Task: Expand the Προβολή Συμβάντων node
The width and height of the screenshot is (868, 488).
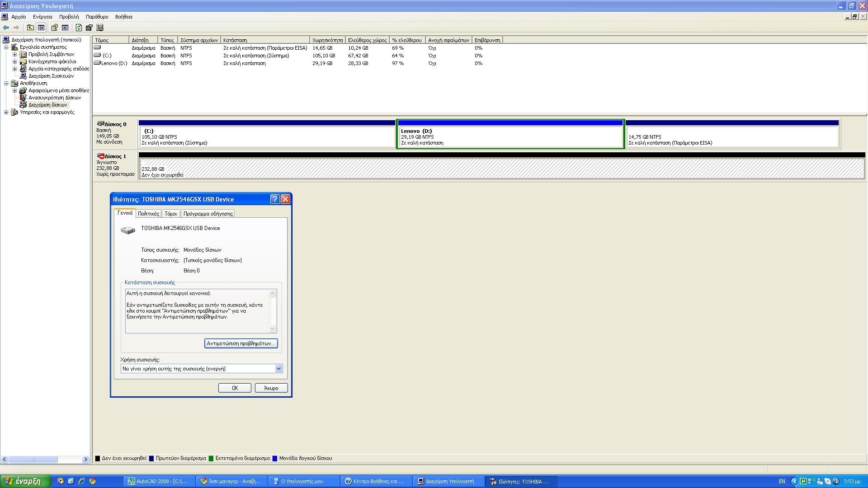Action: click(14, 54)
